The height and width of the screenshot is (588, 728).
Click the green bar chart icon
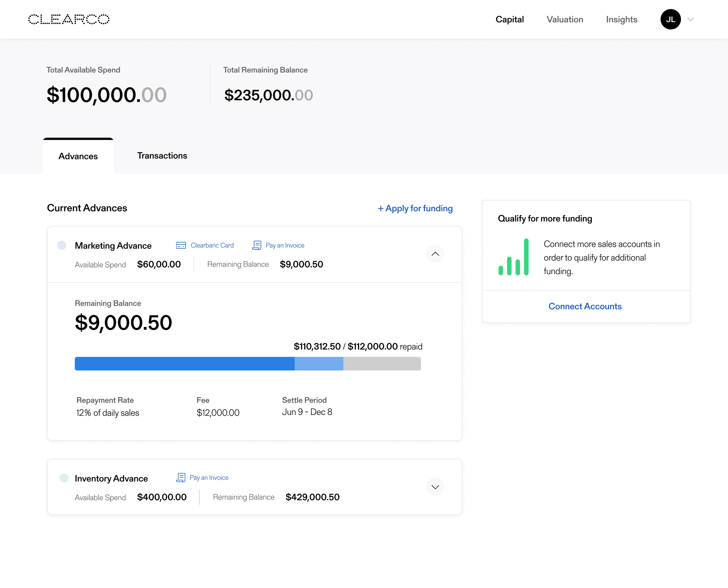(x=514, y=257)
